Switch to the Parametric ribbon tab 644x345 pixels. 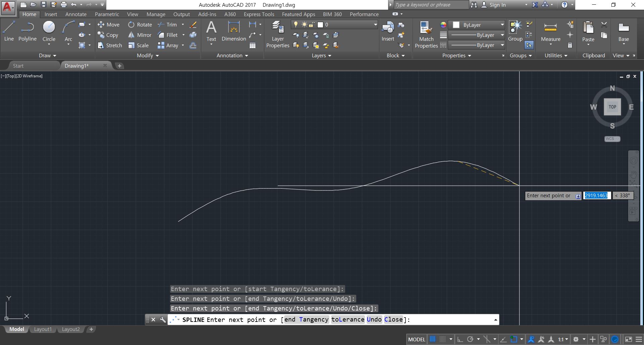point(107,14)
